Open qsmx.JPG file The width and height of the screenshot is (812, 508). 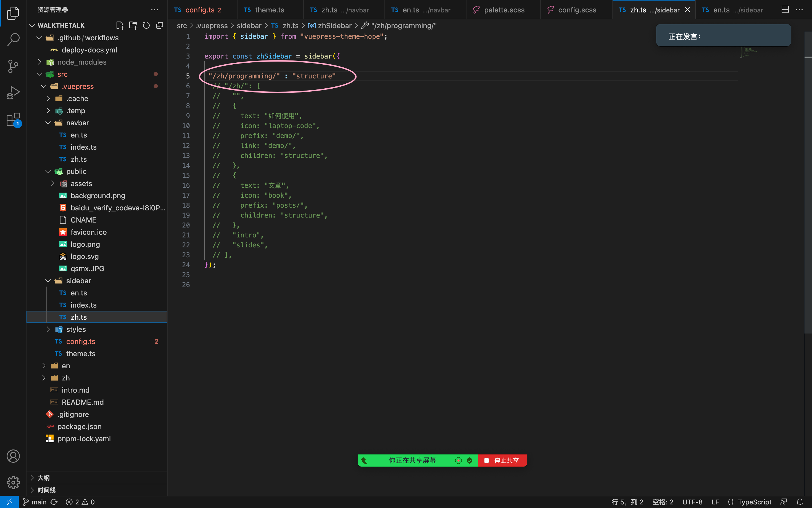tap(97, 268)
